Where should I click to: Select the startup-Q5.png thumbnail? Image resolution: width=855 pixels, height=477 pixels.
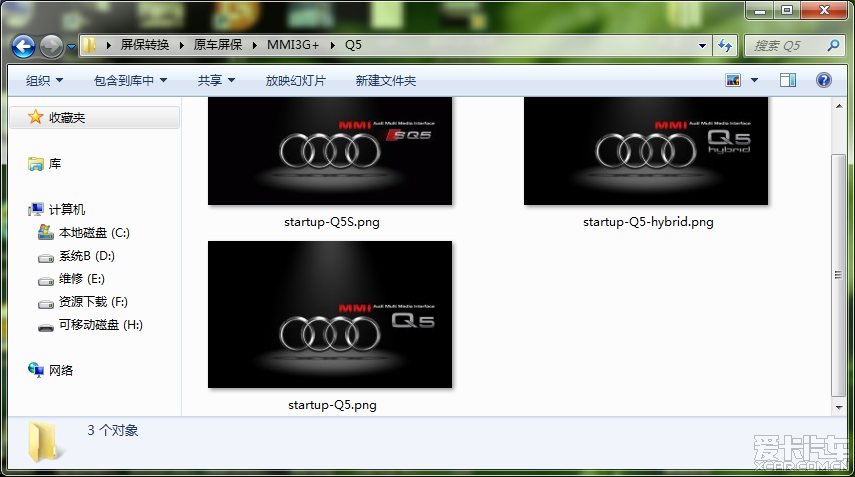click(330, 315)
